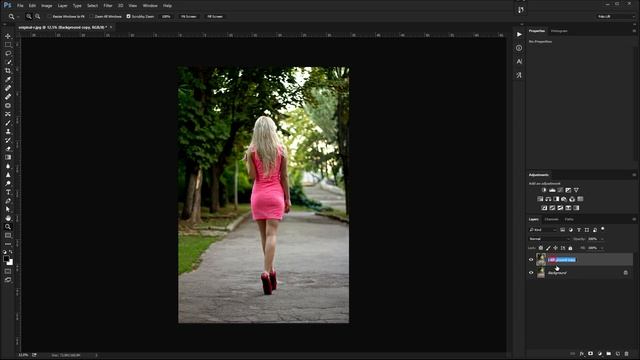The height and width of the screenshot is (360, 640).
Task: Toggle lock position
Action: coord(556,248)
